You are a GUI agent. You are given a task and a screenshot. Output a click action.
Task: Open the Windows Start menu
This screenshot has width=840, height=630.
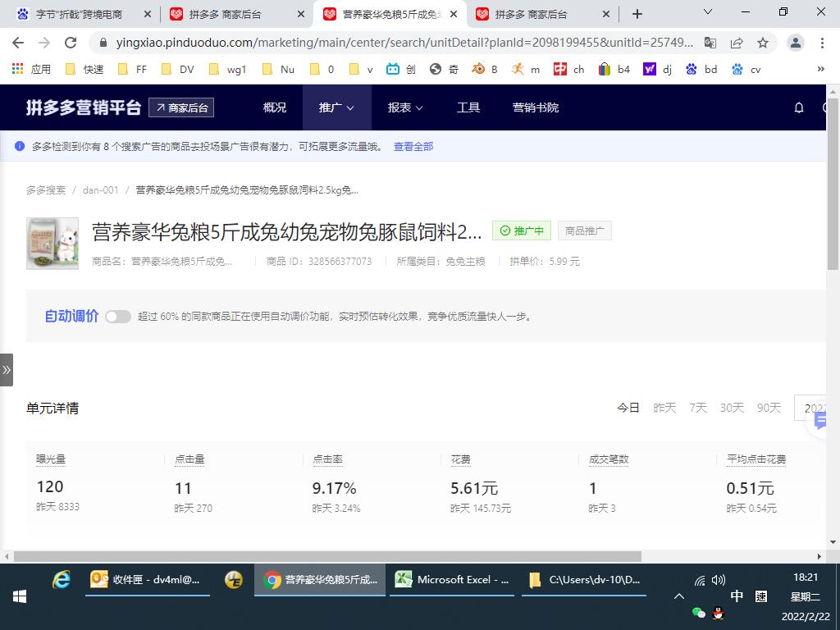(20, 596)
